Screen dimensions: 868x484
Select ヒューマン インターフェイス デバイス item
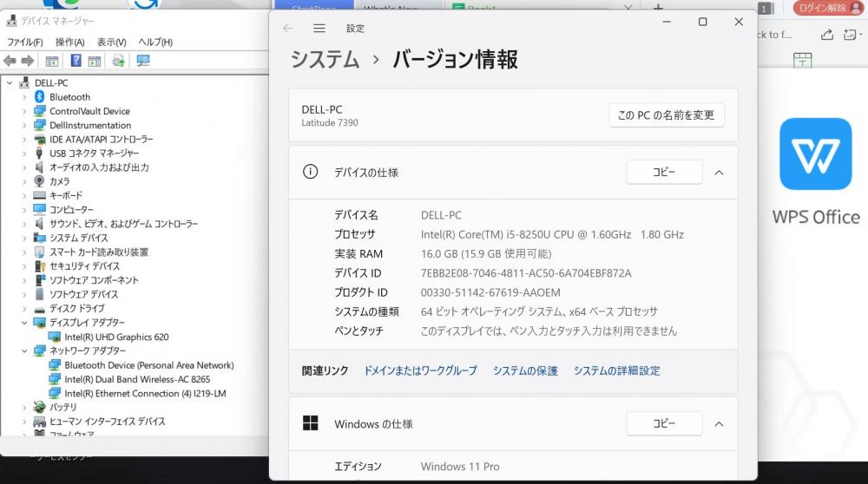pos(108,422)
